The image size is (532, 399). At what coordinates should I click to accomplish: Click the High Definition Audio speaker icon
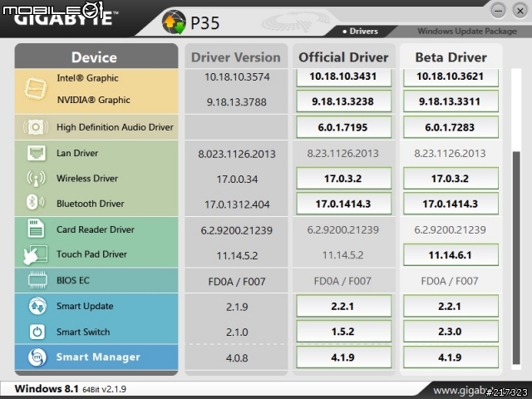[x=36, y=127]
